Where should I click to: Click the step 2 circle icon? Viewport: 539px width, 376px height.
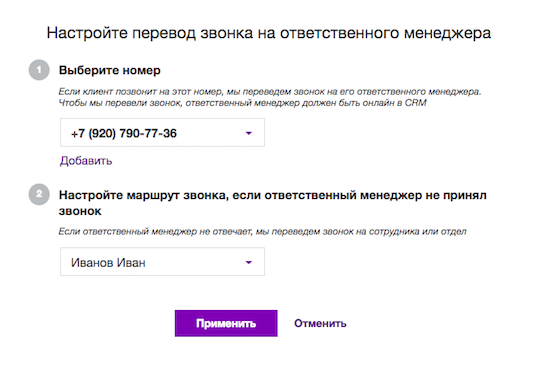[39, 194]
